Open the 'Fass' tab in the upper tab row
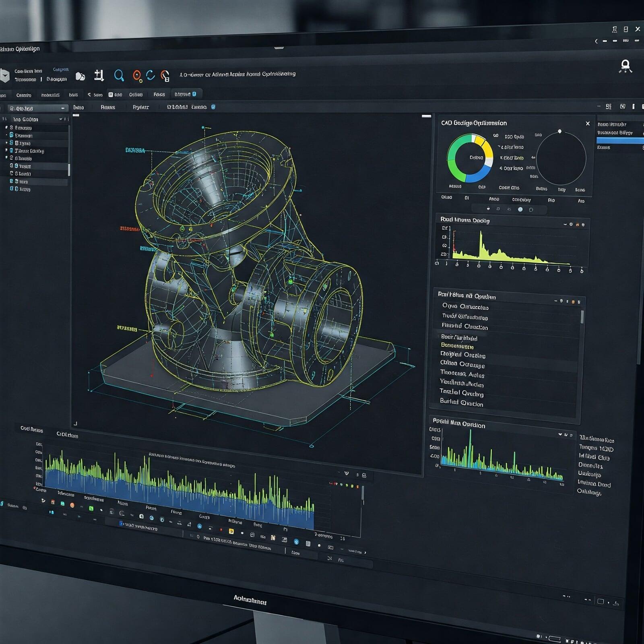Image resolution: width=644 pixels, height=644 pixels. click(159, 95)
